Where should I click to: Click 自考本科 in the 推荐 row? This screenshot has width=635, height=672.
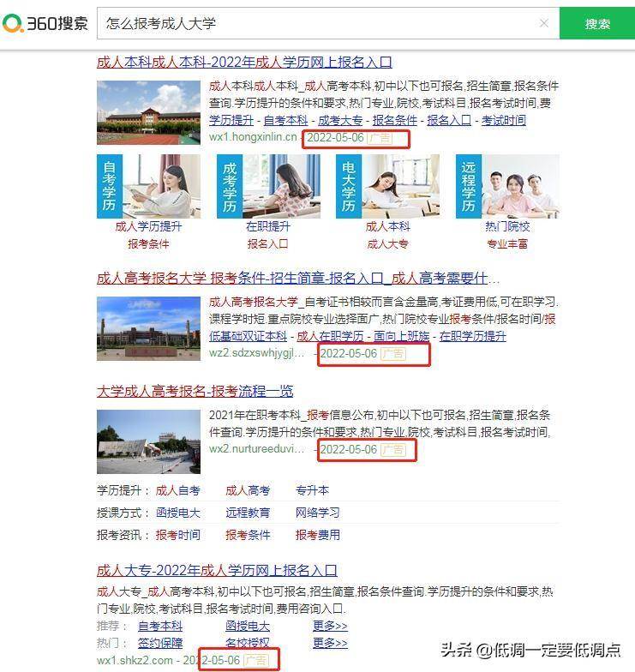coord(160,626)
